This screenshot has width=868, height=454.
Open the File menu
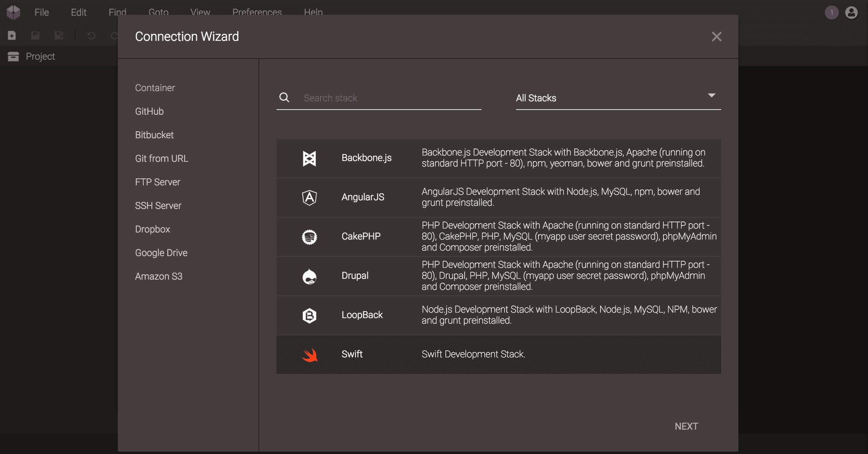[42, 12]
